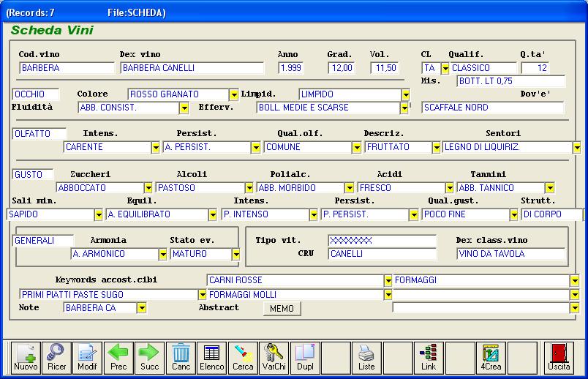The width and height of the screenshot is (588, 379).
Task: Open the Ricer search magnifier tool
Action: point(56,358)
